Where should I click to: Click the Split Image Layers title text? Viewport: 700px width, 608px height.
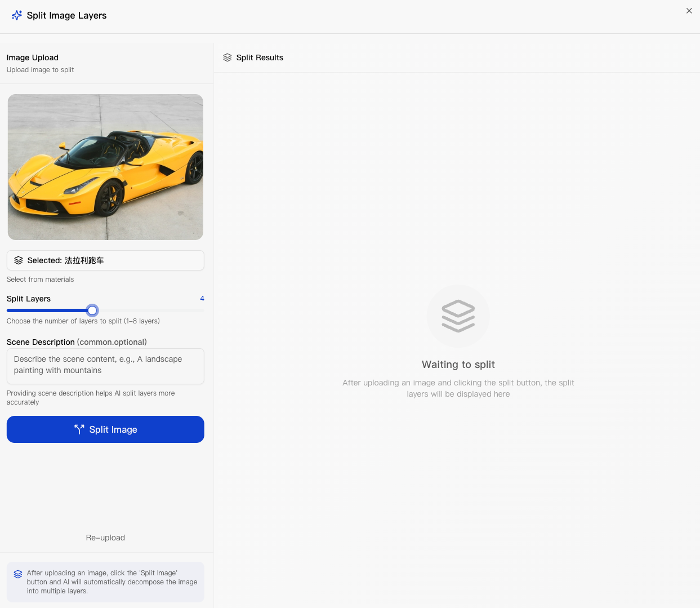click(66, 15)
